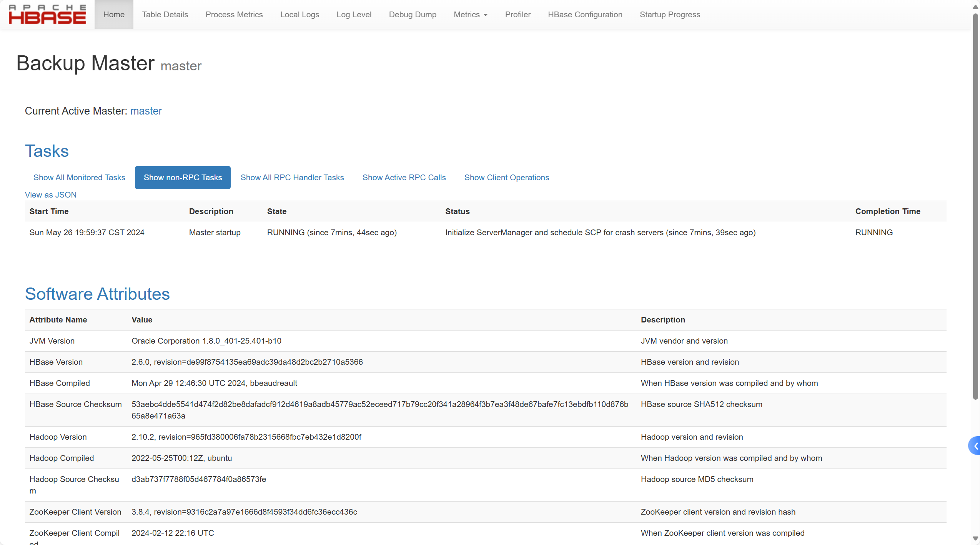The image size is (980, 545).
Task: Switch to Show Active RPC Calls
Action: [x=404, y=178]
